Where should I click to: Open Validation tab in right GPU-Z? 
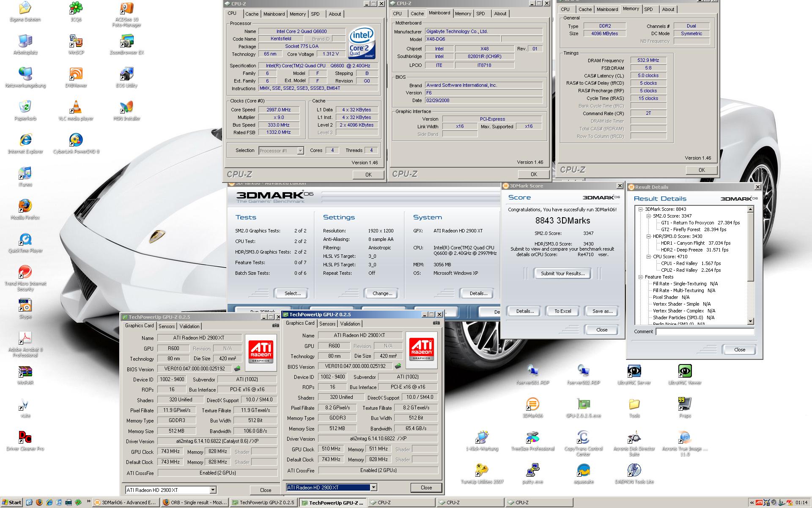pyautogui.click(x=350, y=324)
